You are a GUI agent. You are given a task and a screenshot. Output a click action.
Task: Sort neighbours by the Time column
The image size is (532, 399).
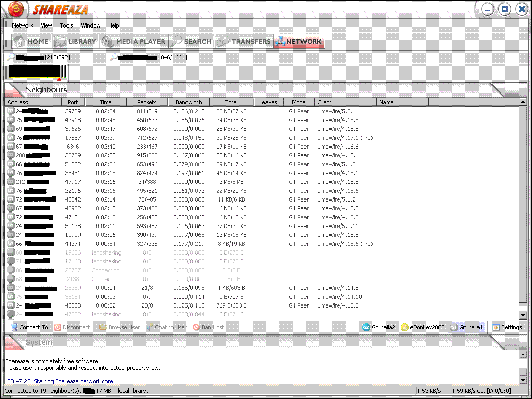105,102
